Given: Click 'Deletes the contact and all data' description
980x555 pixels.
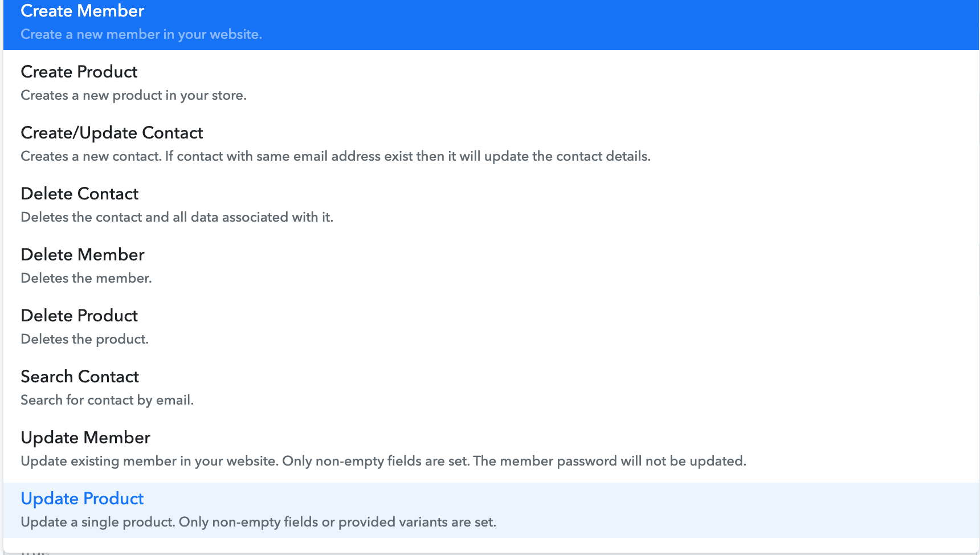Looking at the screenshot, I should (177, 217).
